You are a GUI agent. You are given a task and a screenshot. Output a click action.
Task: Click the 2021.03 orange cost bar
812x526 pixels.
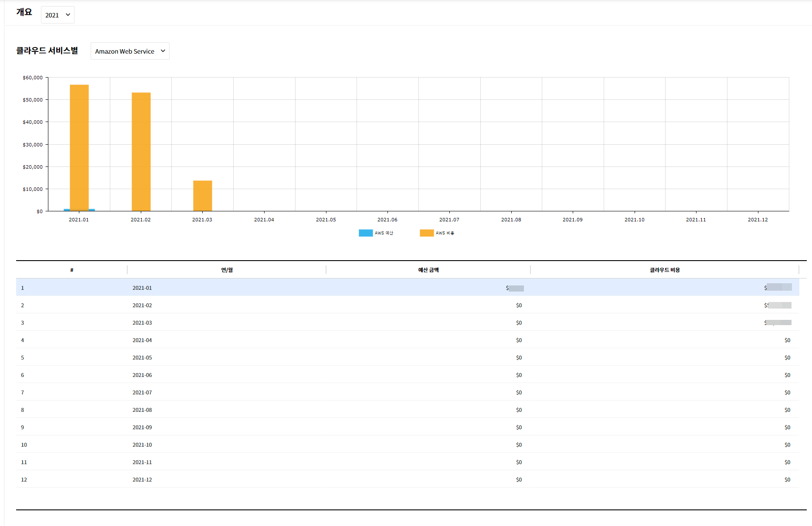[203, 196]
